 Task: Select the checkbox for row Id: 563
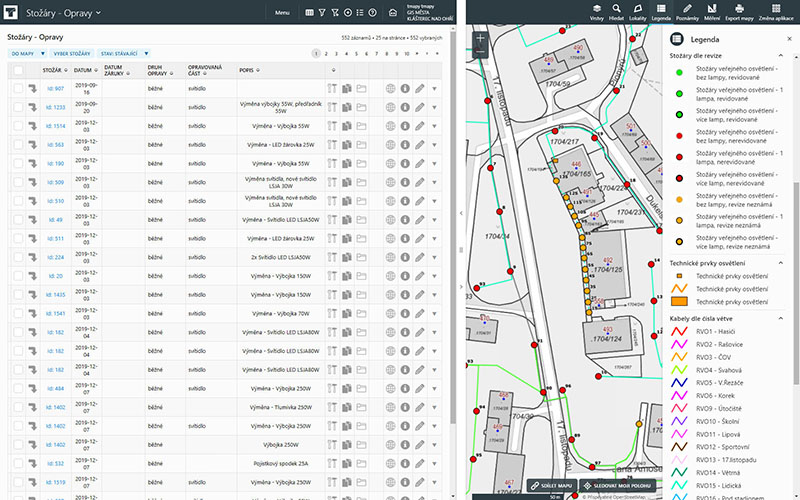coord(18,145)
